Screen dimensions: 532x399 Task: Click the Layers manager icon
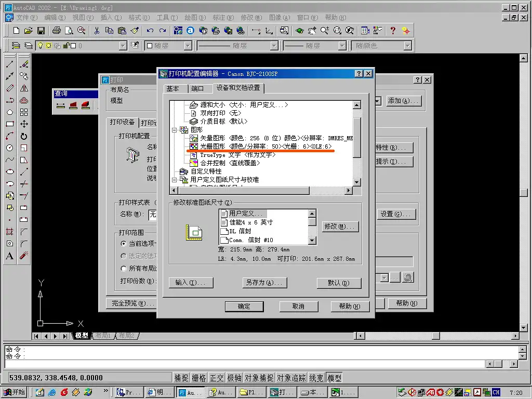16,46
